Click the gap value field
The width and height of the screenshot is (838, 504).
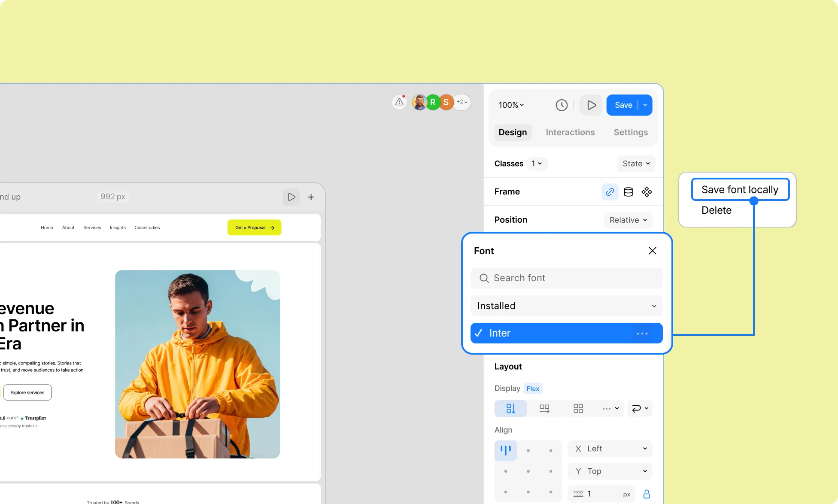tap(601, 494)
